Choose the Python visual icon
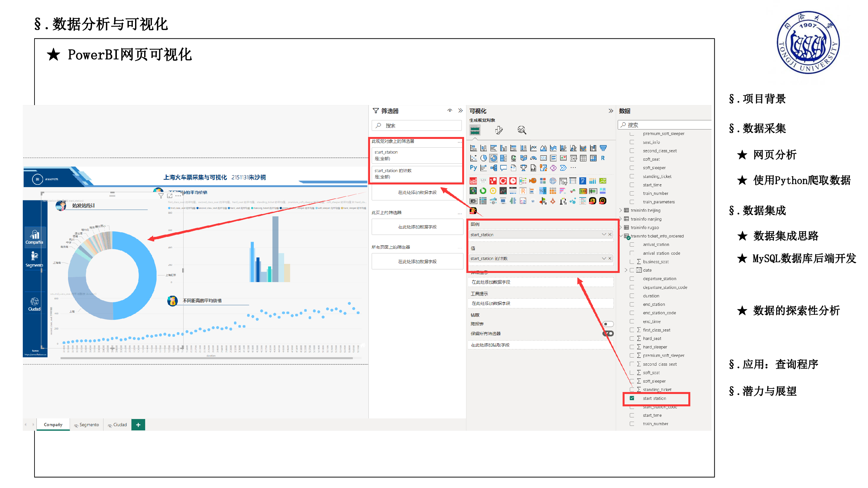The image size is (868, 488). (x=473, y=168)
